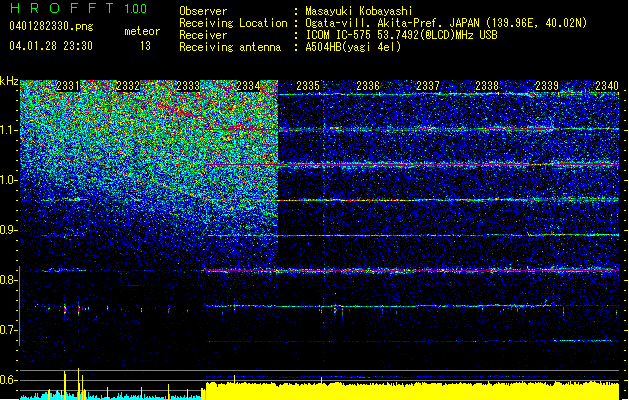Image resolution: width=629 pixels, height=400 pixels.
Task: Click the 2333 time marker
Action: (x=188, y=86)
